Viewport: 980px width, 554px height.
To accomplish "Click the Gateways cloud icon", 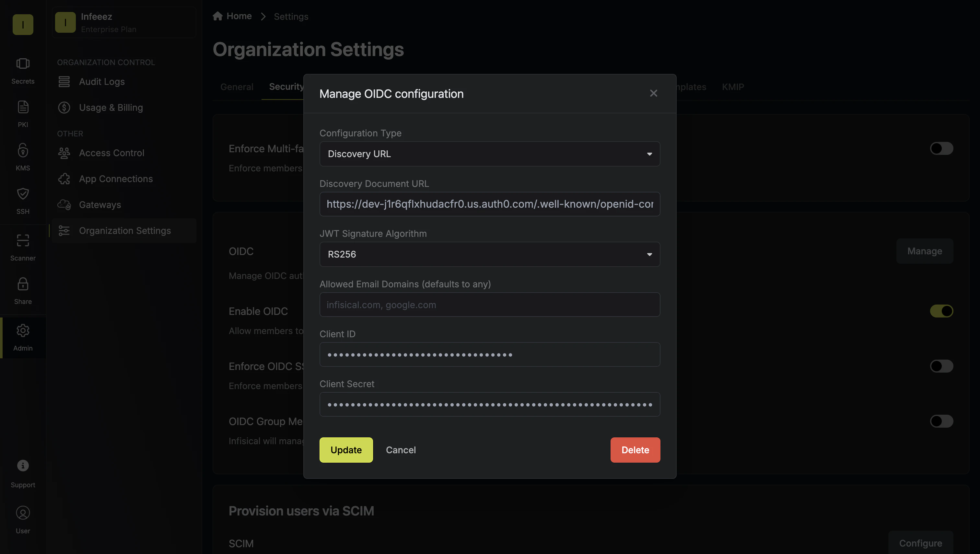I will click(x=64, y=205).
